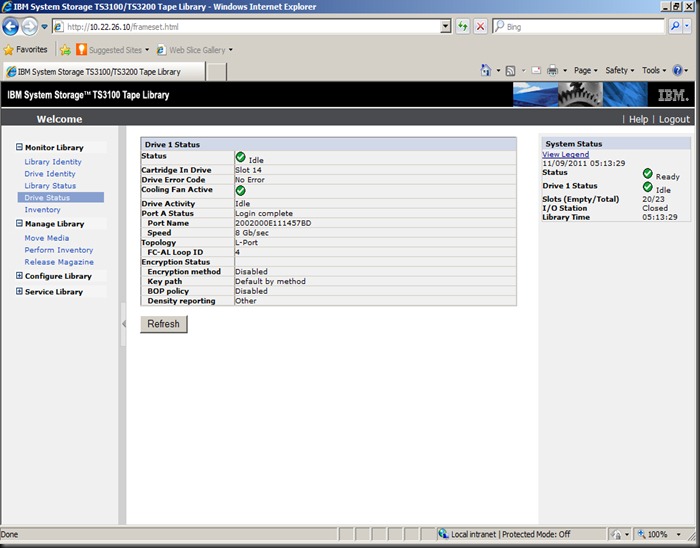Image resolution: width=700 pixels, height=548 pixels.
Task: Click Cooling Fan Active green checkmark
Action: pyautogui.click(x=240, y=191)
